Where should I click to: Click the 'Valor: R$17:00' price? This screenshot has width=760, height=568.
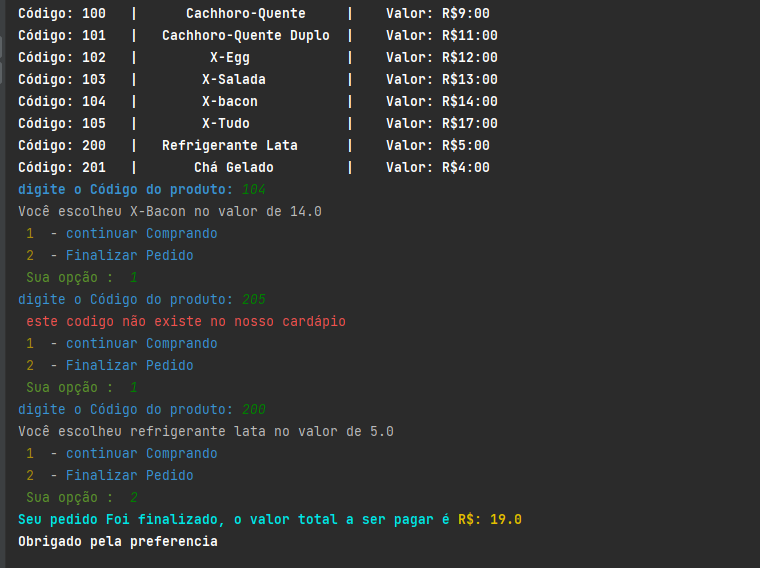[x=442, y=124]
